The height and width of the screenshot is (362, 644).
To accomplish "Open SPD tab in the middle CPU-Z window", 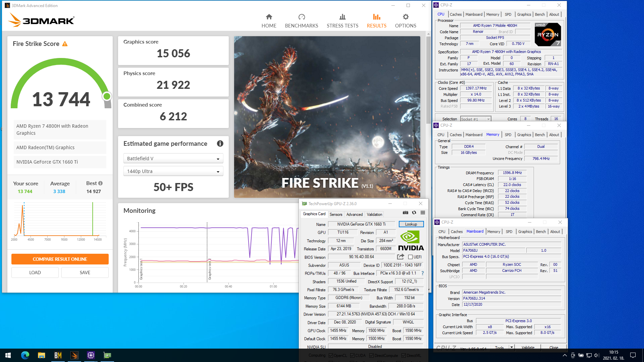I will point(508,135).
